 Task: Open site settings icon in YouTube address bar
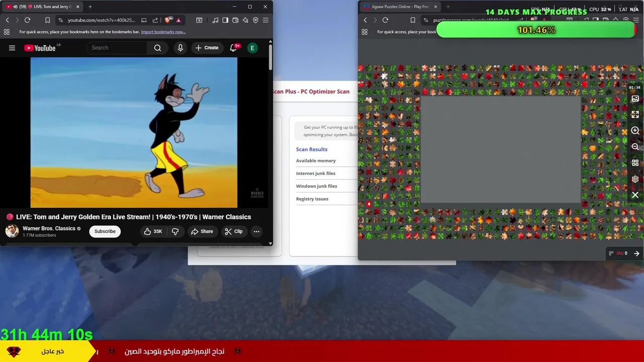click(60, 20)
